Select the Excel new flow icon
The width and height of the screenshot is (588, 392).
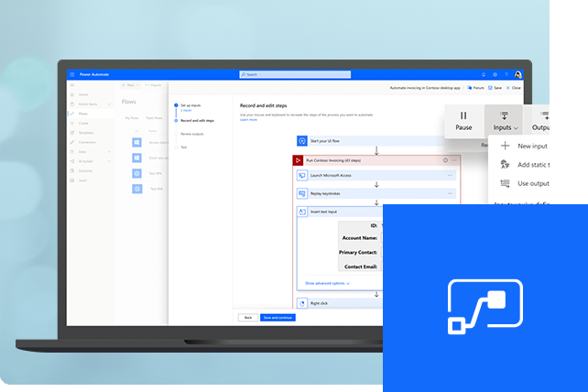point(136,158)
